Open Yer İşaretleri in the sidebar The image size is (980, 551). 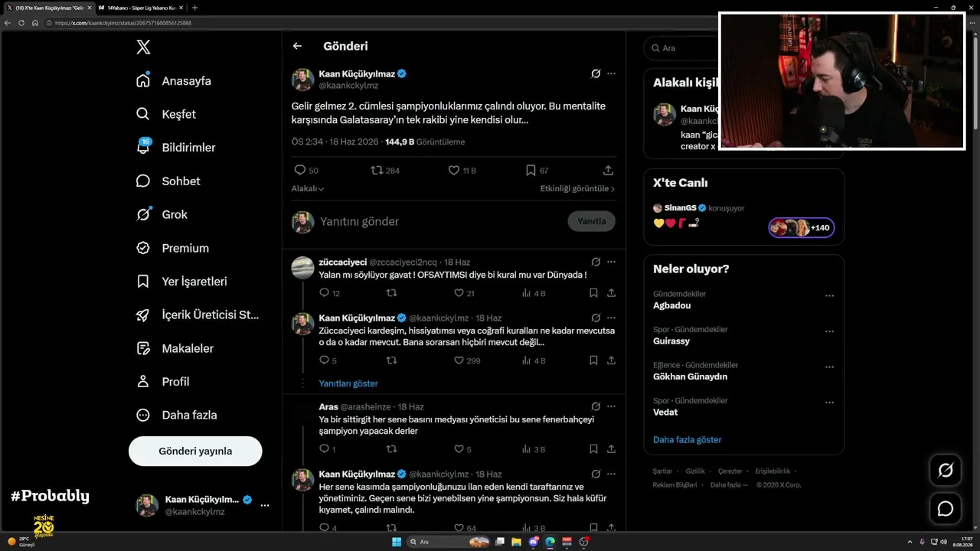click(x=181, y=282)
